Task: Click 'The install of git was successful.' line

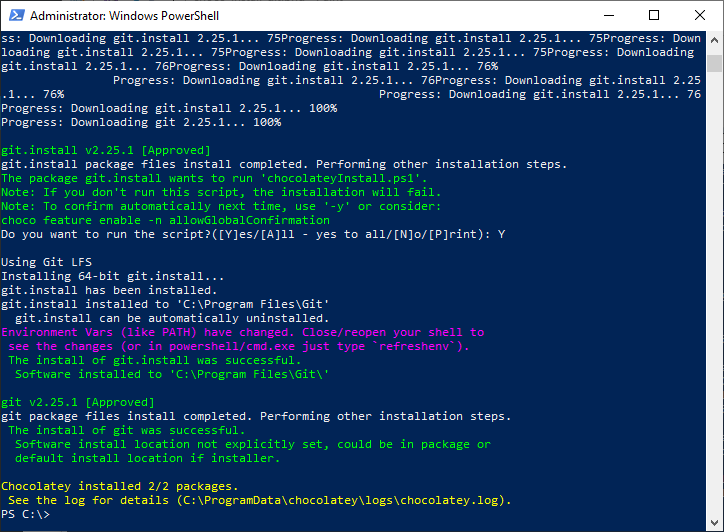Action: 127,430
